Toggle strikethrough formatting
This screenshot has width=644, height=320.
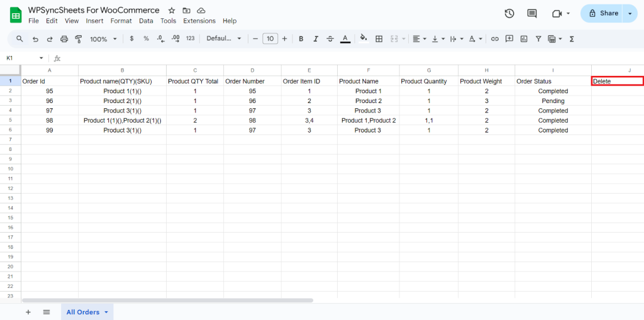tap(330, 39)
